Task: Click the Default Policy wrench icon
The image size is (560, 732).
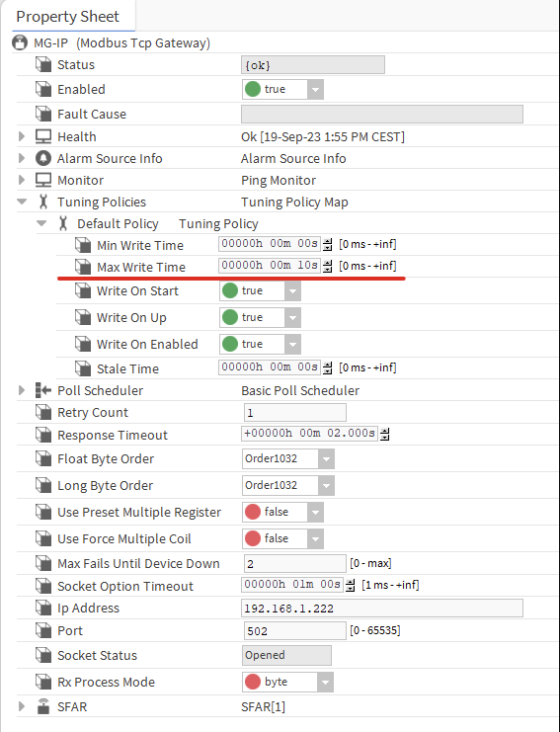Action: point(63,223)
